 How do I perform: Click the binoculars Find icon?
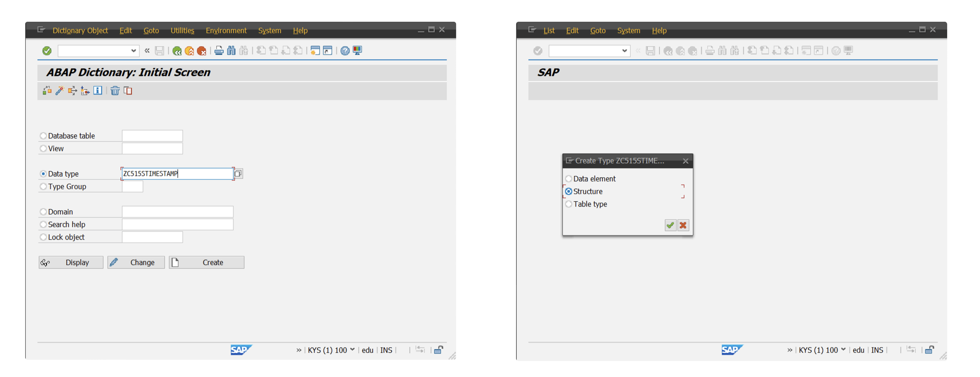231,51
